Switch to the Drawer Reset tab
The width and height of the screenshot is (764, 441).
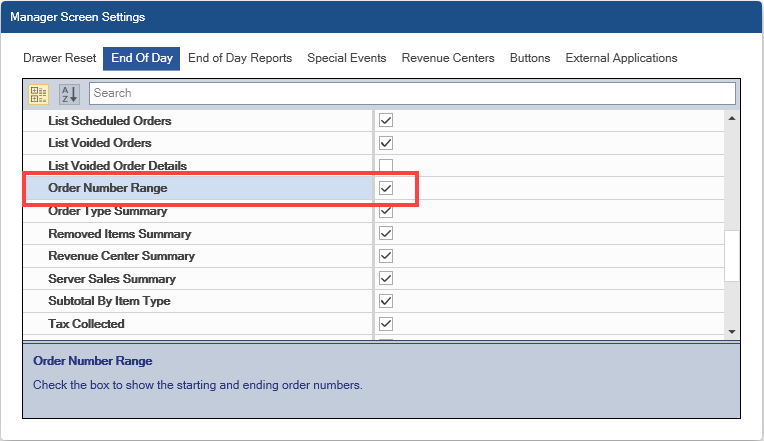60,58
